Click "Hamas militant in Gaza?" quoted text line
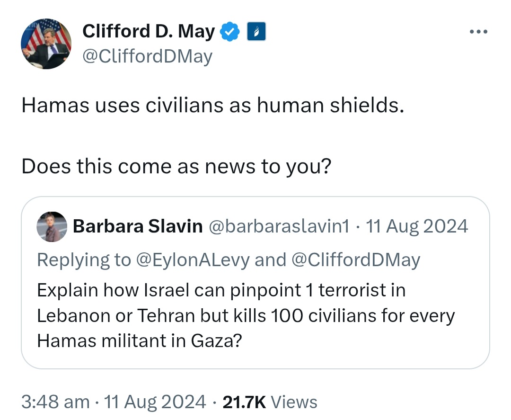 tap(140, 341)
